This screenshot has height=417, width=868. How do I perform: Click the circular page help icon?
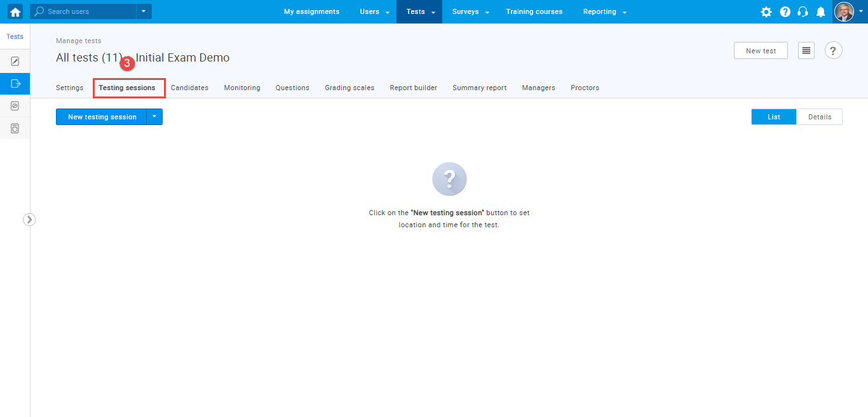point(834,51)
